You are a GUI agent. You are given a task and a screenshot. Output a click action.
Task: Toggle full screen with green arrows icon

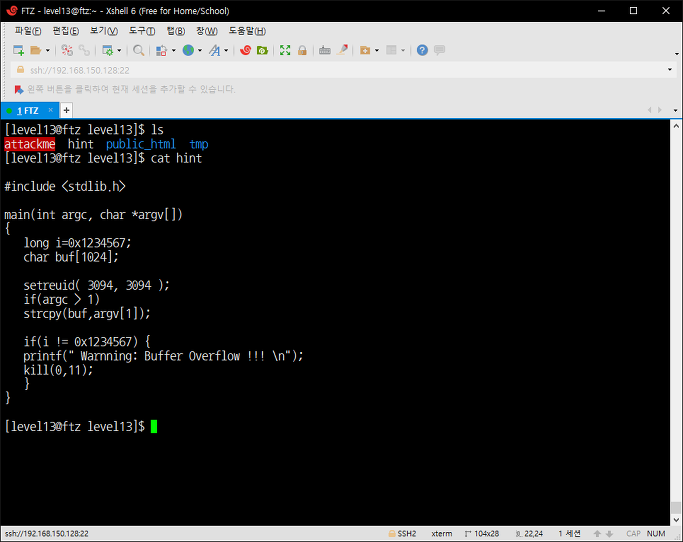coord(285,51)
